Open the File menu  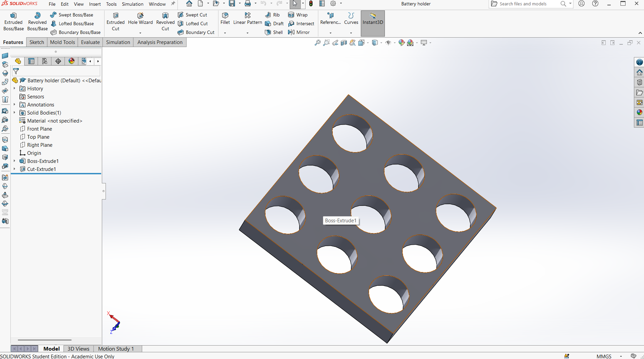(52, 4)
